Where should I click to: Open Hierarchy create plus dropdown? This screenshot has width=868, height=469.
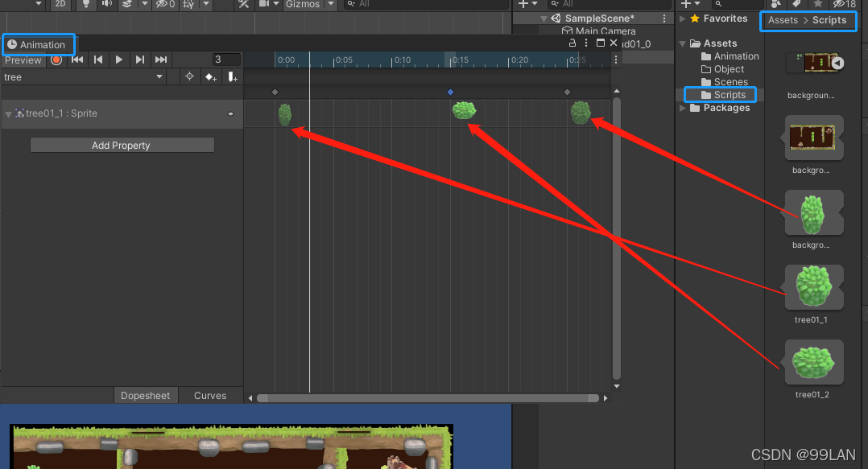pyautogui.click(x=527, y=4)
